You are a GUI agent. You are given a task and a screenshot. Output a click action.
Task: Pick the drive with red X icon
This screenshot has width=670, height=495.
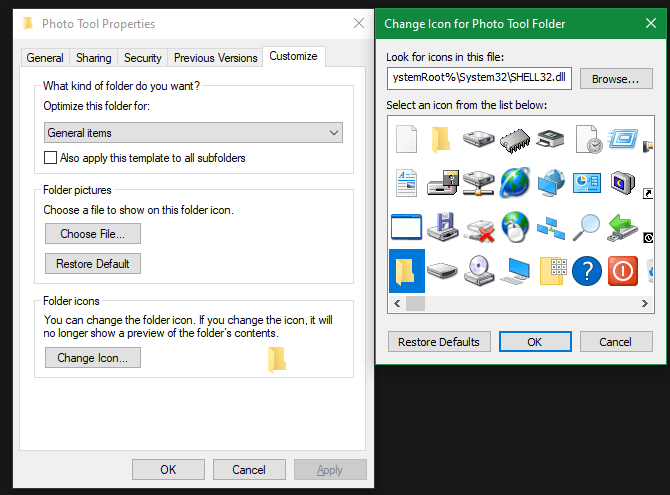click(x=478, y=226)
